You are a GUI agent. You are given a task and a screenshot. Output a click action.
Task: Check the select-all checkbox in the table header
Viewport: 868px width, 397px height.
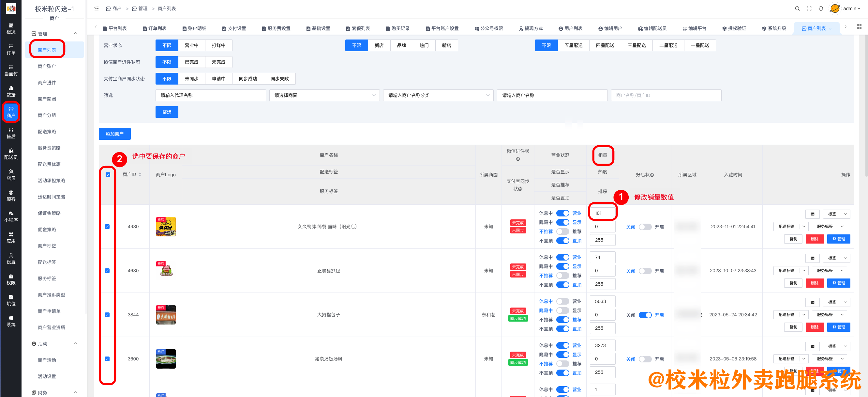click(108, 174)
